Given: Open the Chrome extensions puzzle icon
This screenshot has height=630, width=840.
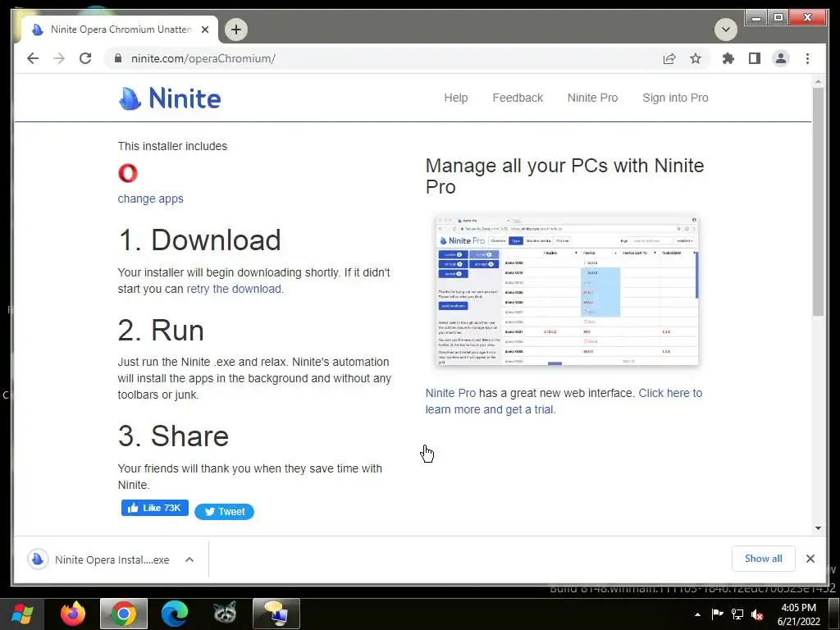Looking at the screenshot, I should [x=728, y=58].
